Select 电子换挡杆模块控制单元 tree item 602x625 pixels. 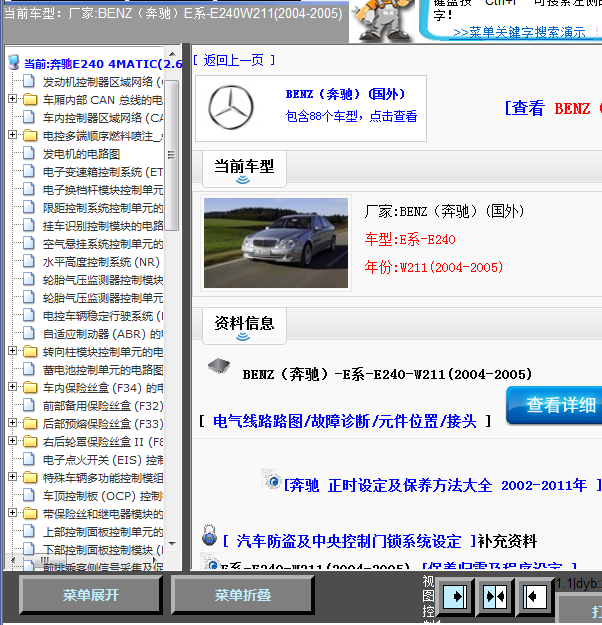(103, 190)
